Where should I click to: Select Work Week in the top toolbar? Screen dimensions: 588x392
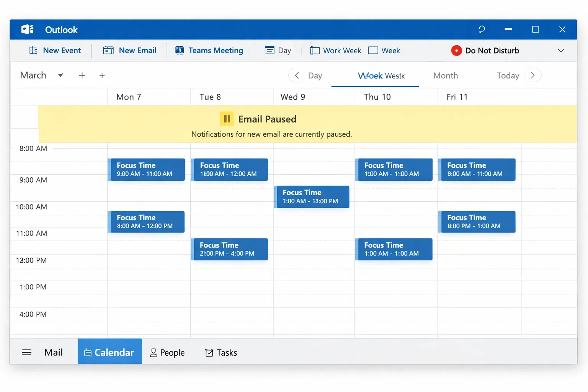tap(336, 50)
